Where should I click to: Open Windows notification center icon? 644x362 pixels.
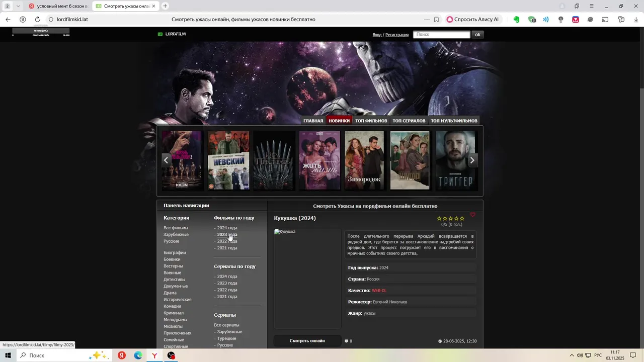coord(633,355)
